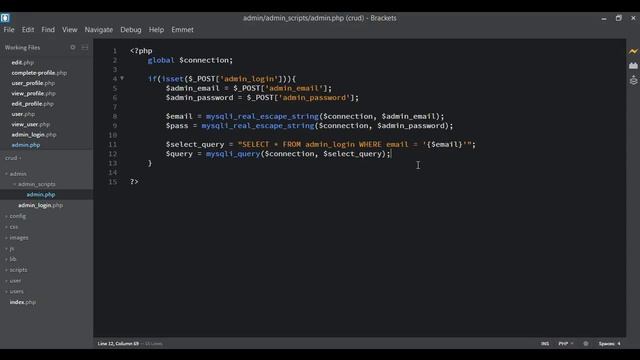Open the Extension Manager brick icon
Image resolution: width=640 pixels, height=360 pixels.
tap(633, 65)
